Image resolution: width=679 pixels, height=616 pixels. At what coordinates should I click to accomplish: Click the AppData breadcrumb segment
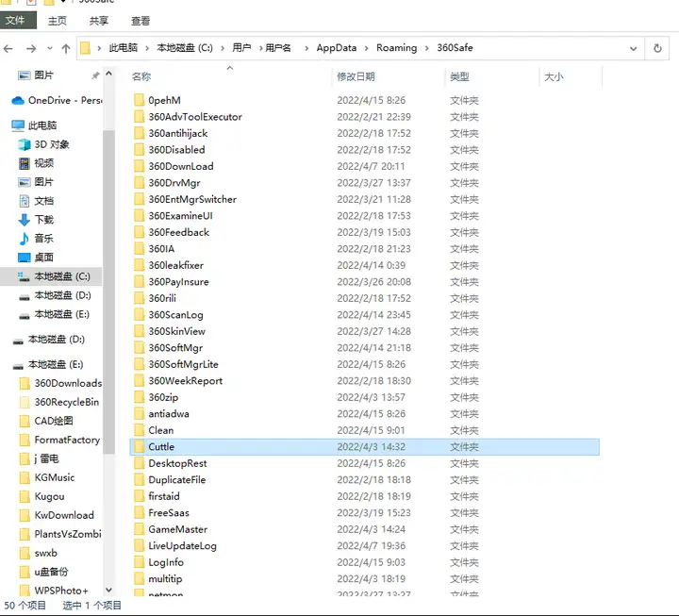(x=337, y=48)
